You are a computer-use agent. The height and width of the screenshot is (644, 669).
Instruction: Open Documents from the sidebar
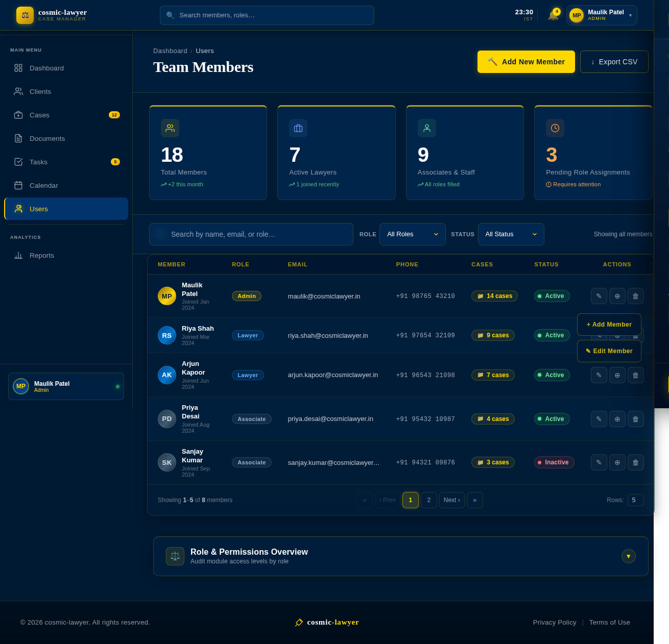pos(46,138)
